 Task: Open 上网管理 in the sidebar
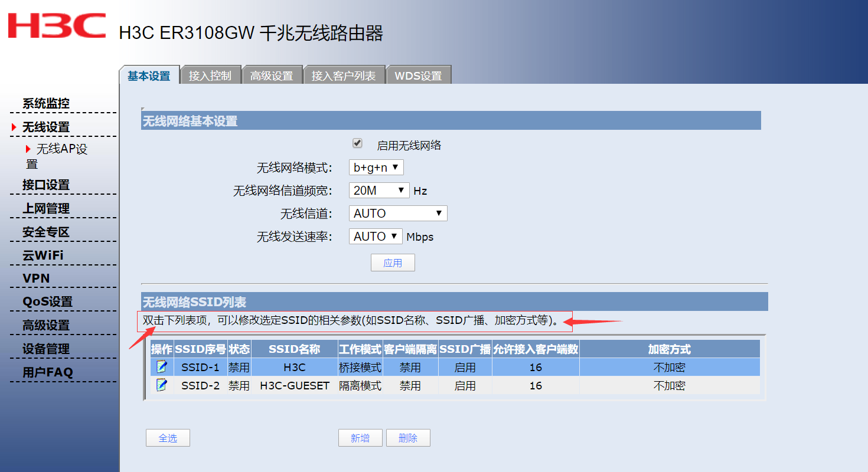tap(46, 208)
